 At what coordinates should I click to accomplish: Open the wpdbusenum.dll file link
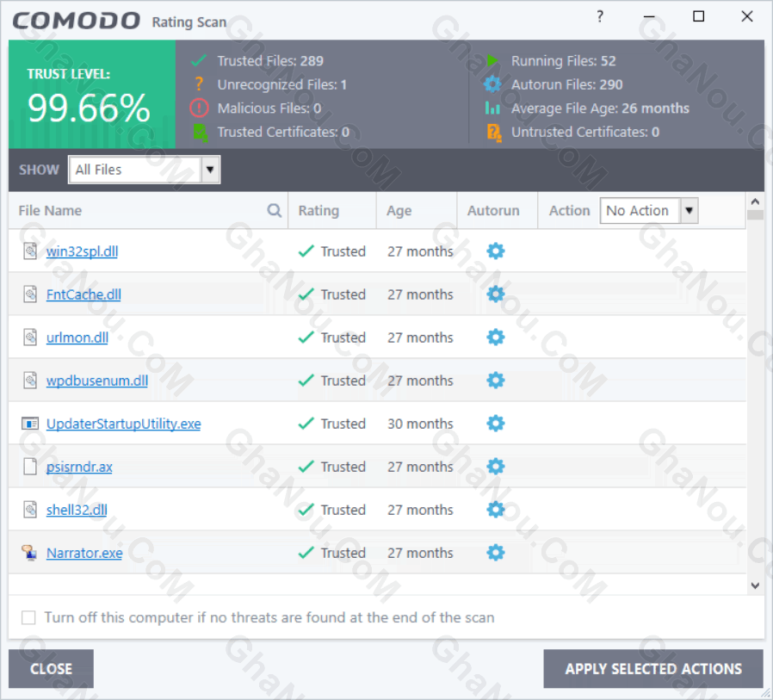point(96,381)
